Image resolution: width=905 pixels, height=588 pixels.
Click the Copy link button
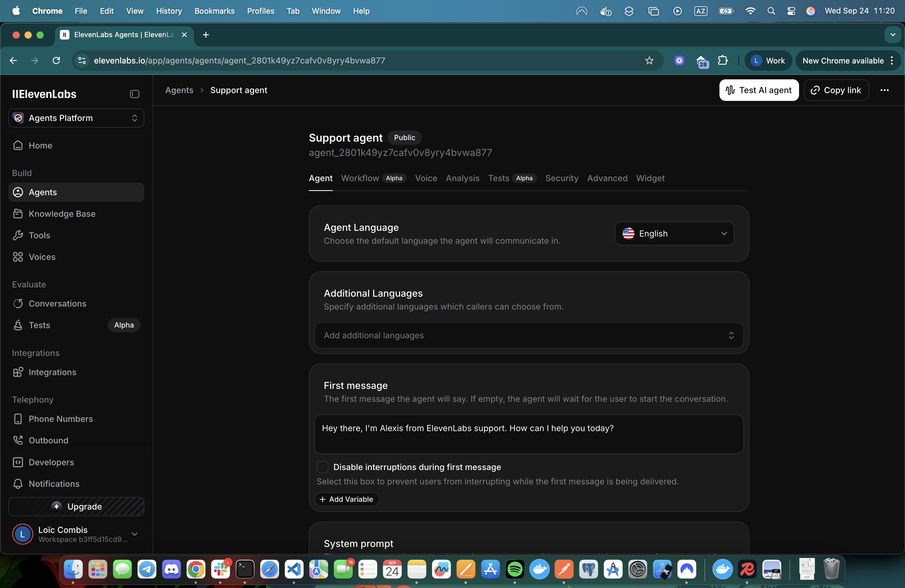(836, 90)
